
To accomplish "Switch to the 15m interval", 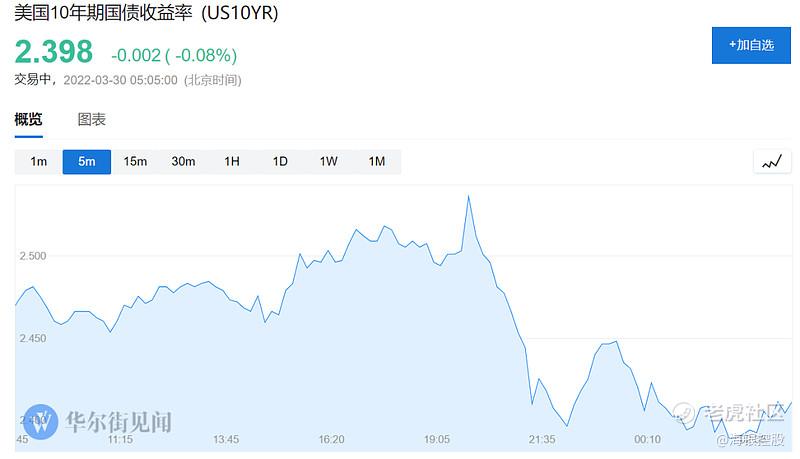I will [x=135, y=162].
